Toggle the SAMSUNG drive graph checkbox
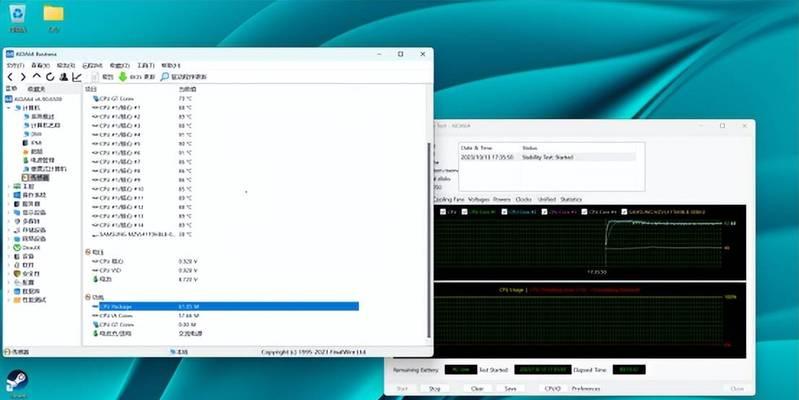The height and width of the screenshot is (400, 799). pos(624,212)
